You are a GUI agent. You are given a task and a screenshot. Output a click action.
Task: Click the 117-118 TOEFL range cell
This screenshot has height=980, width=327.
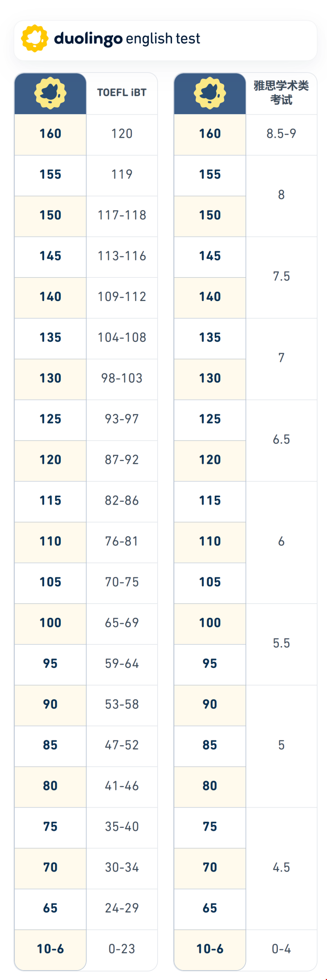[122, 215]
